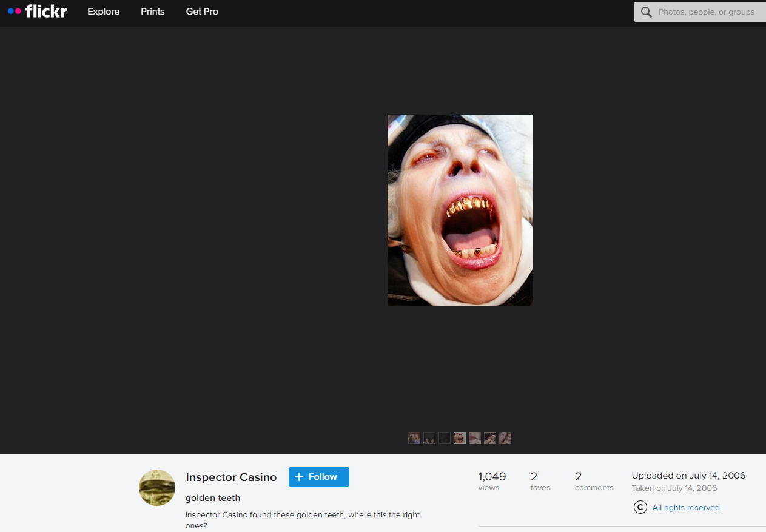Select the first thumbnail in the filmstrip
Screen dimensions: 766x532
[414, 438]
